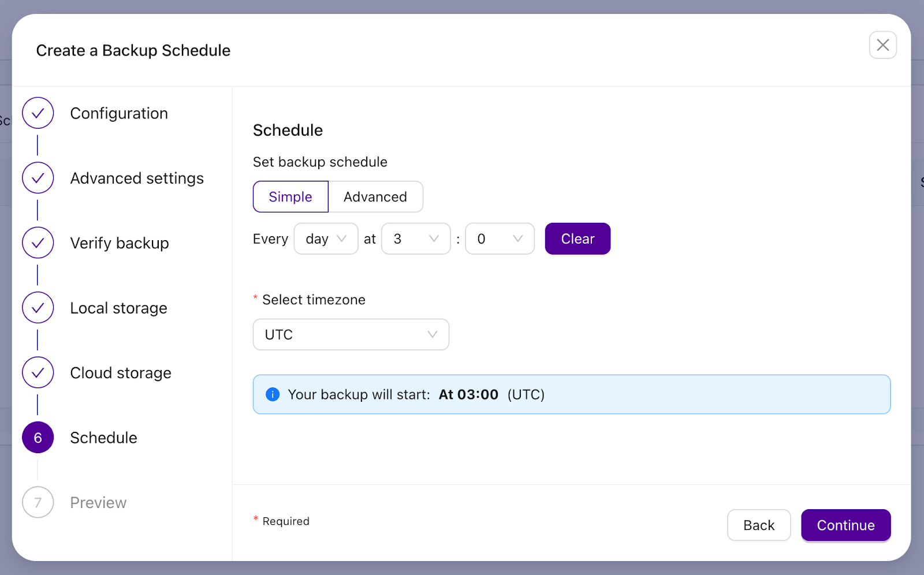The width and height of the screenshot is (924, 575).
Task: Open the frequency dropdown showing day
Action: (326, 238)
